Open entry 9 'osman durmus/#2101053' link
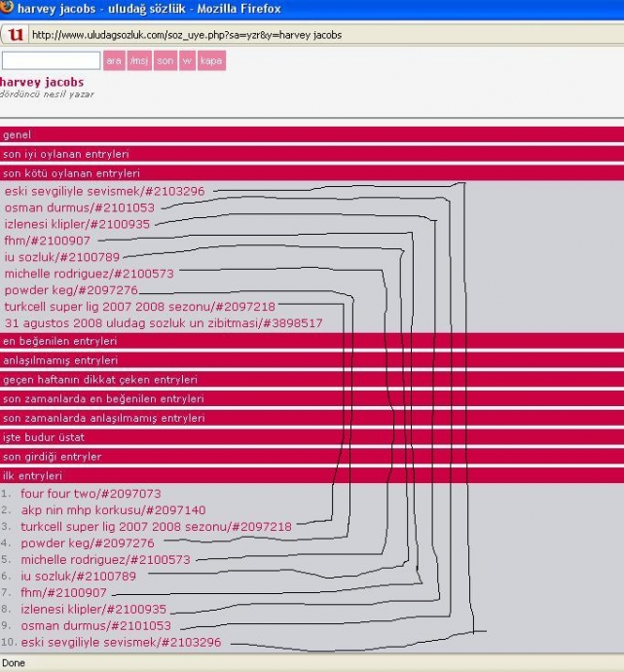Viewport: 624px width, 672px height. tap(96, 625)
